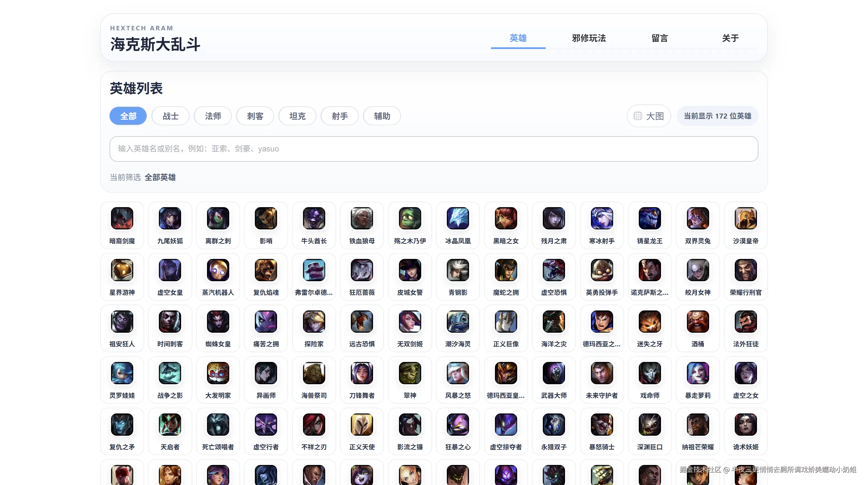This screenshot has width=868, height=485.
Task: Filter heroes by 射手 role
Action: pyautogui.click(x=340, y=116)
